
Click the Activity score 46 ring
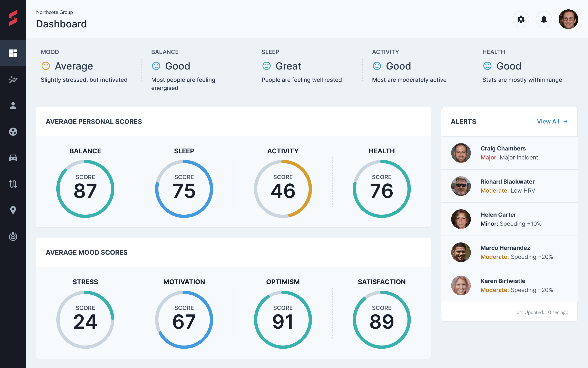pos(283,189)
